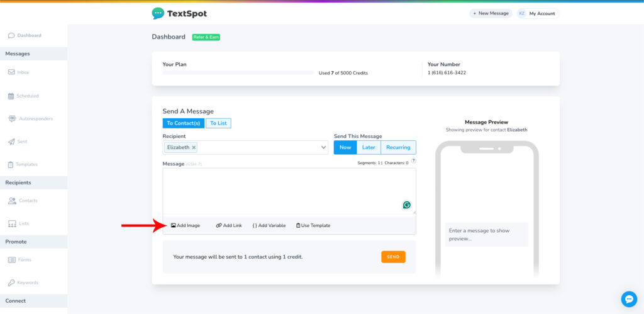Screen dimensions: 644x314
Task: Click Add Variable
Action: click(x=269, y=226)
